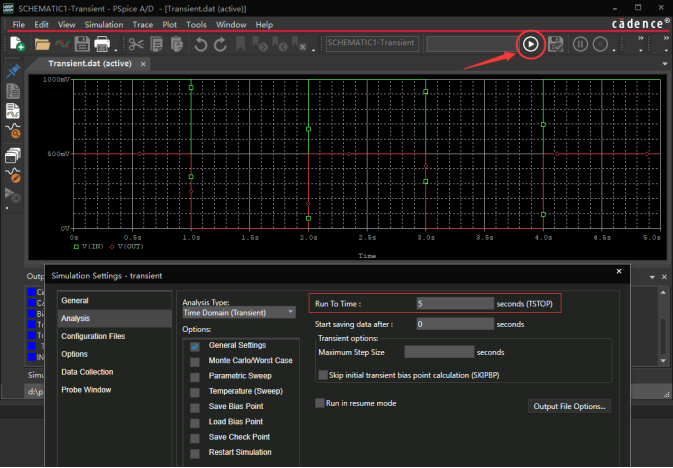Open the File menu
The image size is (673, 468).
pyautogui.click(x=18, y=24)
